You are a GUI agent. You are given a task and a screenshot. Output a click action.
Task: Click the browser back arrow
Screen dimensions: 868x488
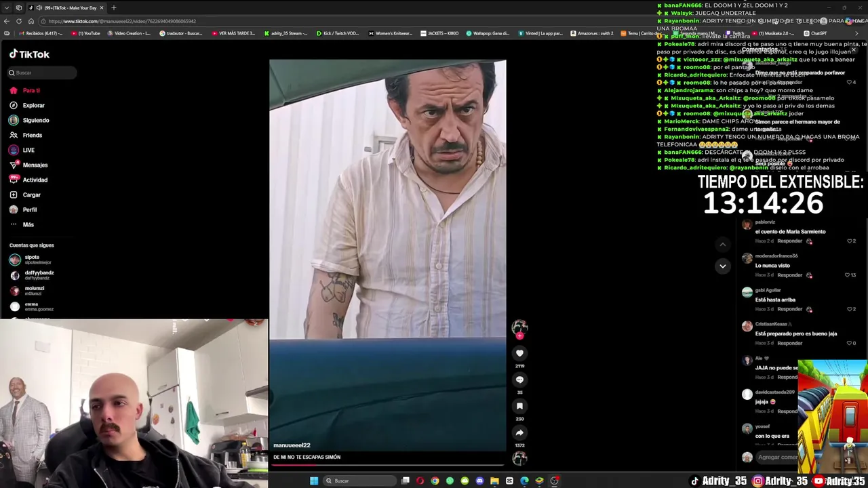tap(7, 21)
